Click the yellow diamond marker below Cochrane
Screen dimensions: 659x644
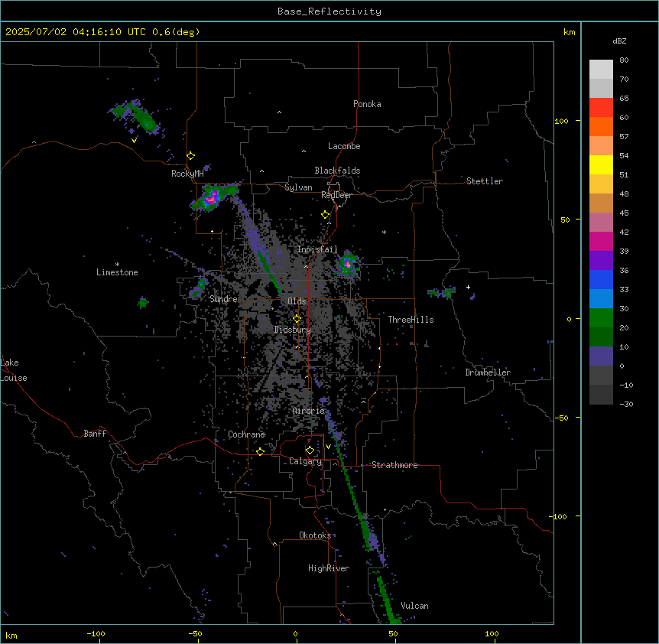pos(261,451)
